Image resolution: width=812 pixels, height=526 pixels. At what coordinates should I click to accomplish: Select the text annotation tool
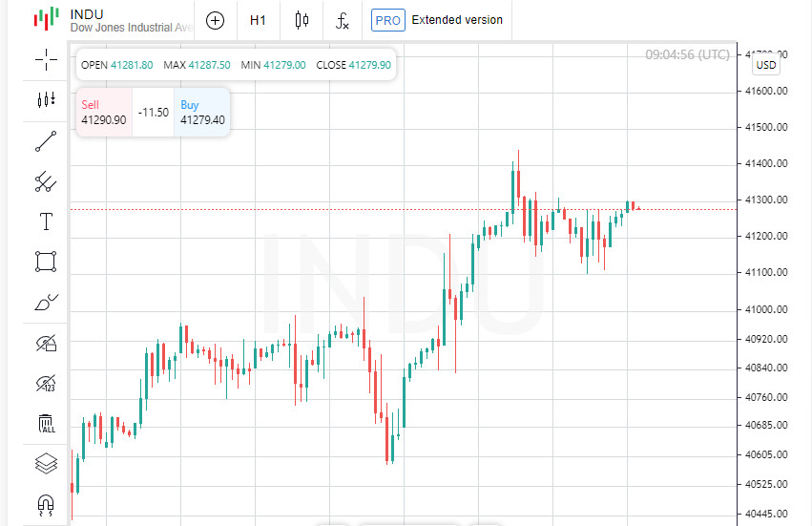[46, 221]
